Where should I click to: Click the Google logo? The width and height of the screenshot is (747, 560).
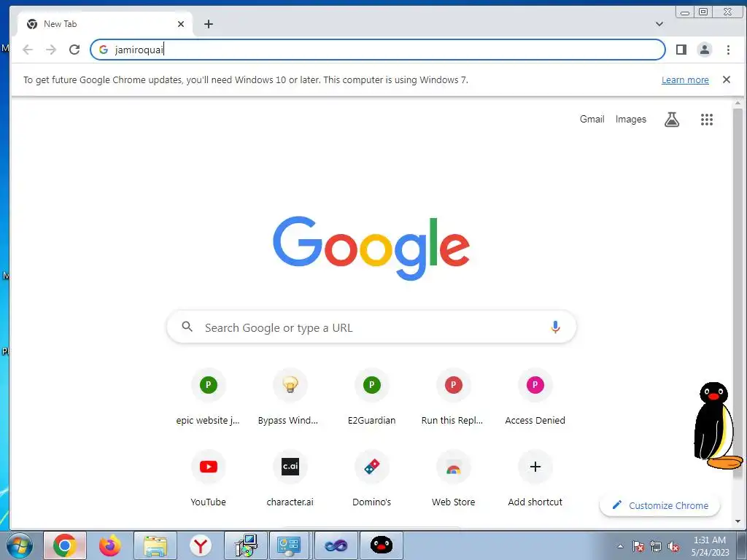(x=371, y=248)
